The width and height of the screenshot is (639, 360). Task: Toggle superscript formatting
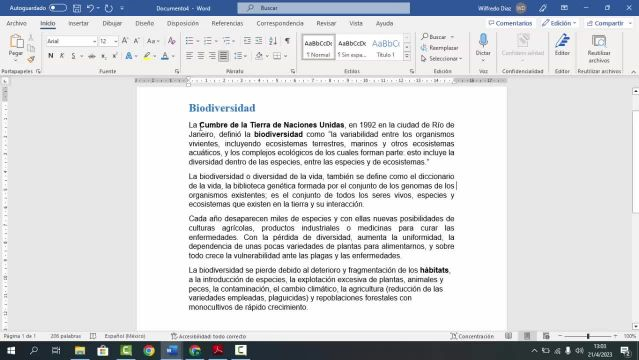pos(115,56)
